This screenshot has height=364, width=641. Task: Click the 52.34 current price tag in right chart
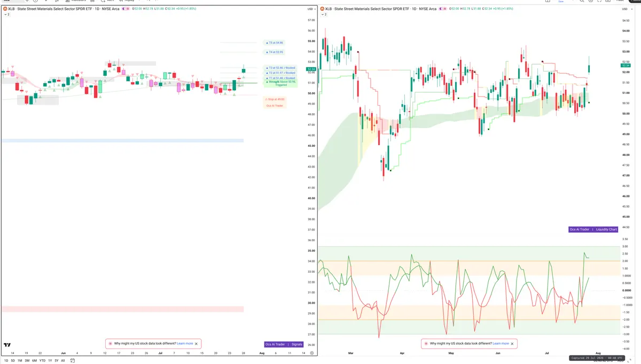[x=625, y=65]
